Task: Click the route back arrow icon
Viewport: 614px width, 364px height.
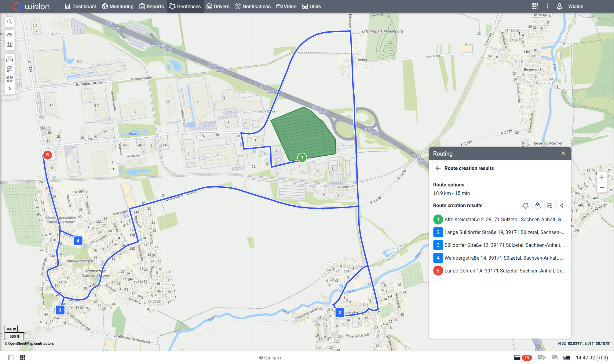Action: click(x=437, y=168)
